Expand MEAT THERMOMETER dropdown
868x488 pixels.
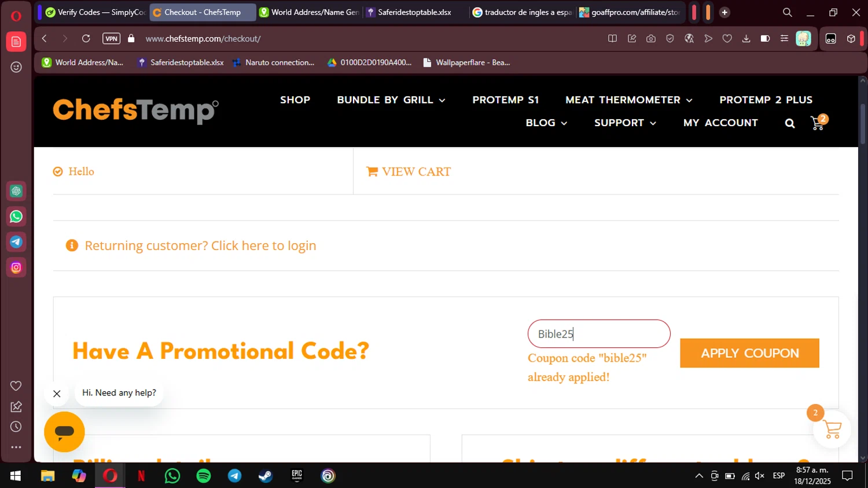[629, 100]
